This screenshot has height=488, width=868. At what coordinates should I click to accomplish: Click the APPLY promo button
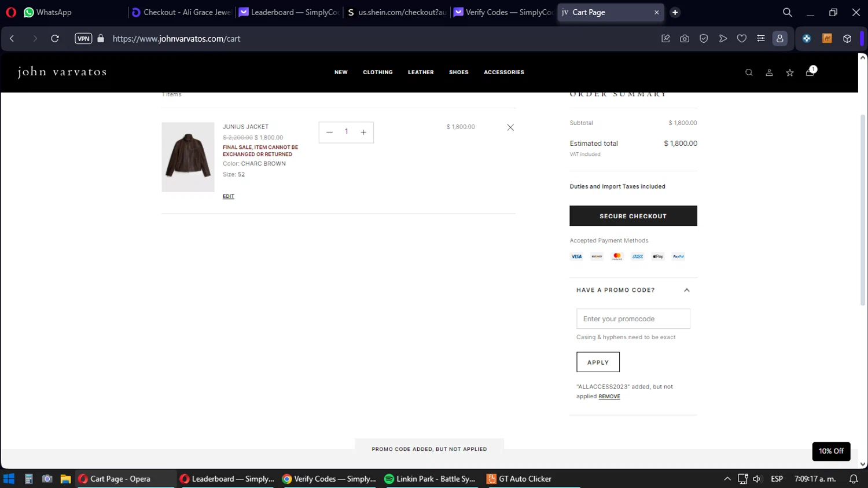coord(598,362)
